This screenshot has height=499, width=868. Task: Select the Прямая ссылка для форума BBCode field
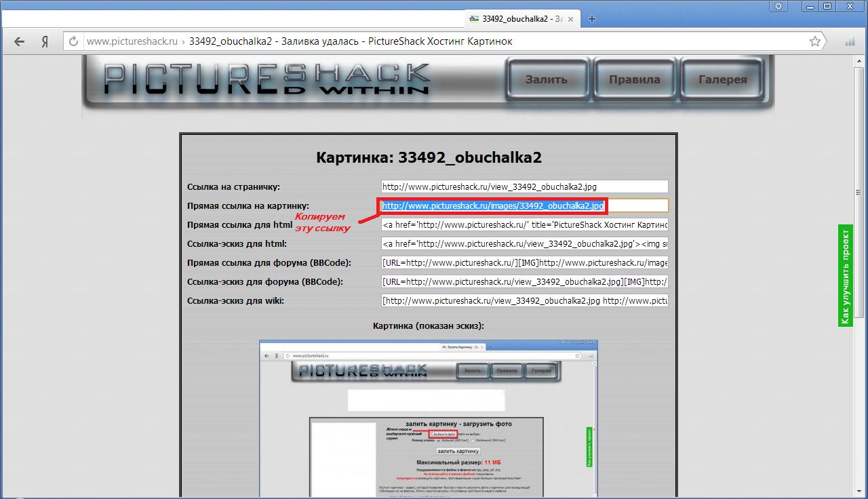(x=524, y=262)
